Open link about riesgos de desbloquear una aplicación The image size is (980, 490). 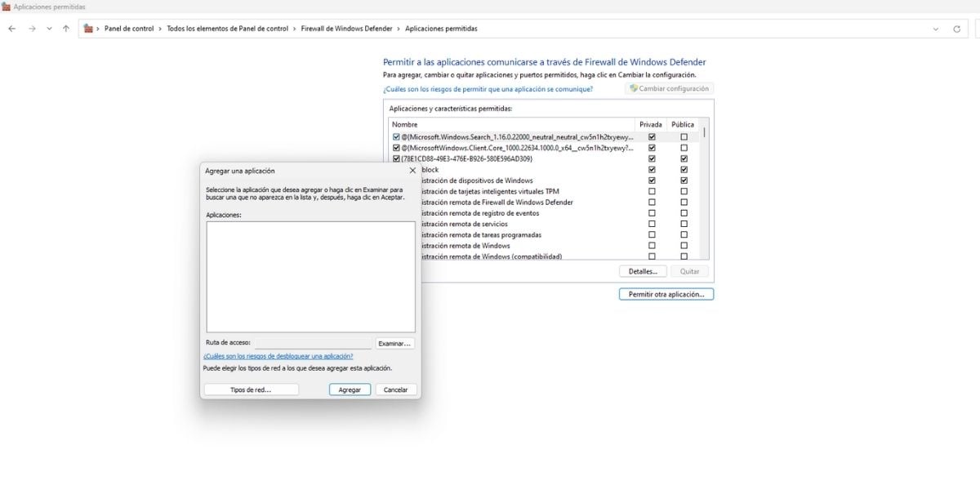pos(278,356)
